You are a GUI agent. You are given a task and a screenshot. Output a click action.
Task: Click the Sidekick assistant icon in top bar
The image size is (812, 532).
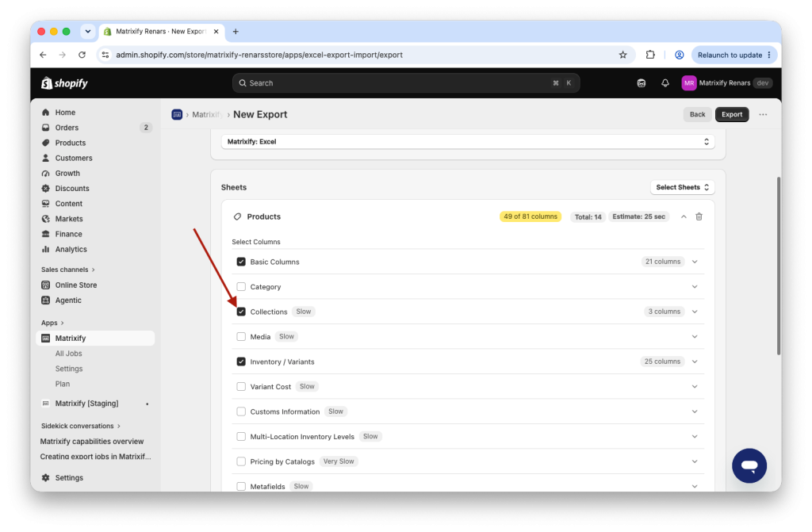641,83
